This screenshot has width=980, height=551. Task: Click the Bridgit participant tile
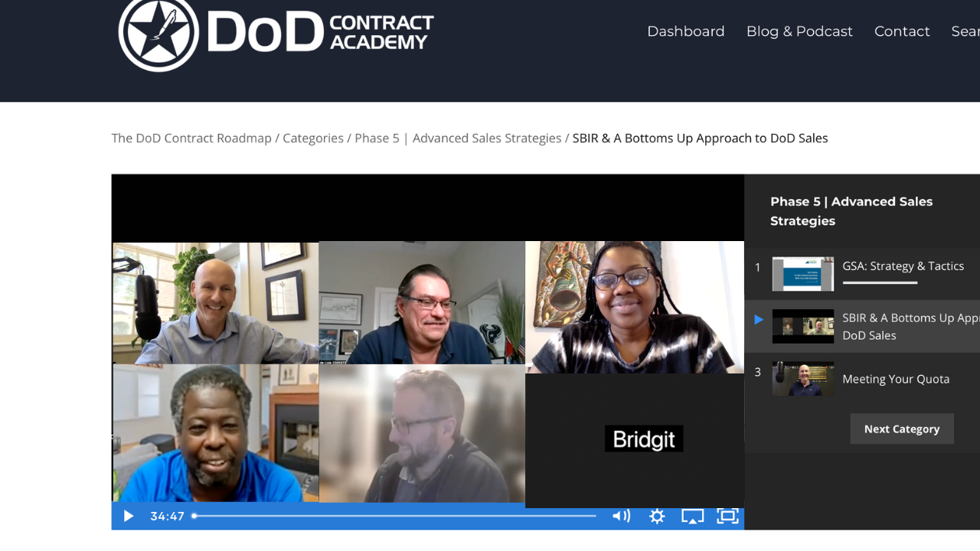click(635, 440)
